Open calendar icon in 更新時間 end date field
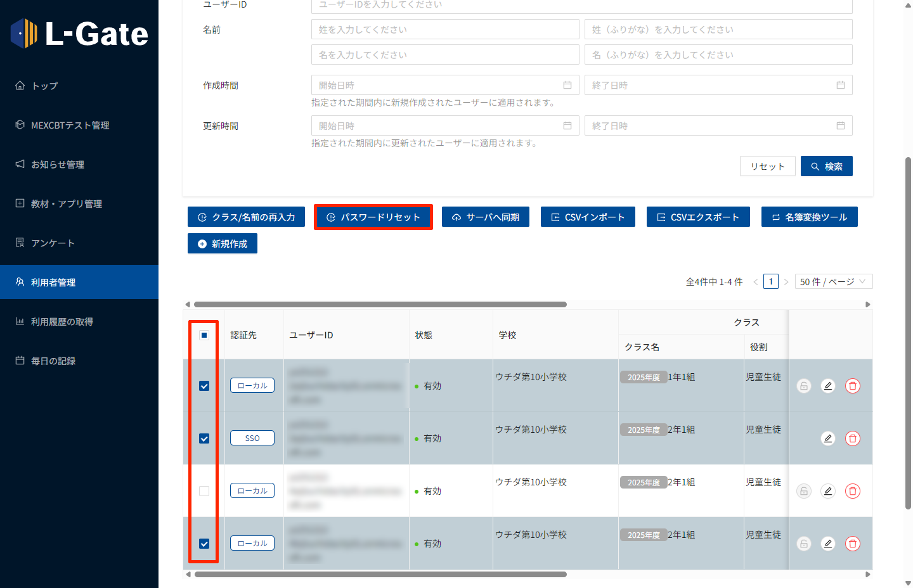Screen dimensions: 913x588 click(841, 126)
